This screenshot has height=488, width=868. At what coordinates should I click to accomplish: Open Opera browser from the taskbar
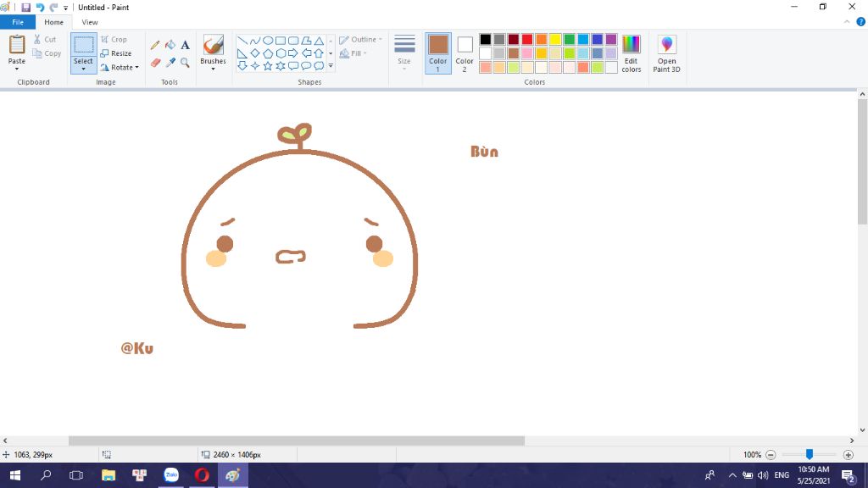point(202,475)
